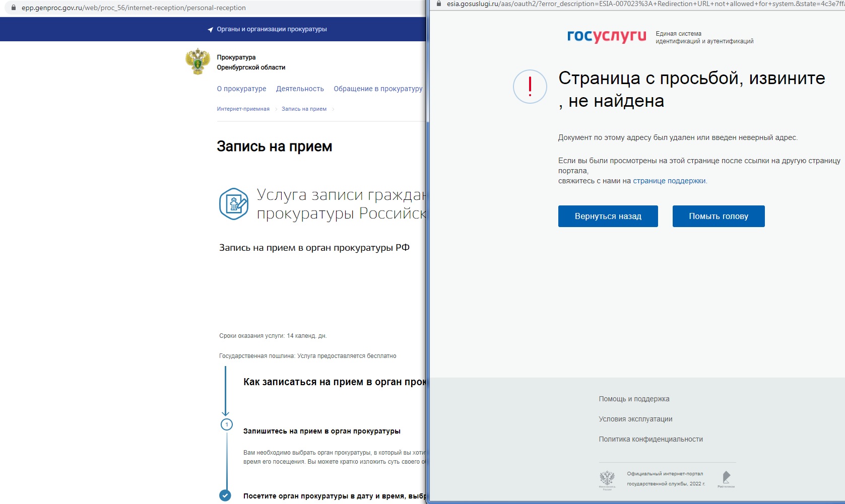Follow the 'странице поддержки' link

(x=669, y=181)
